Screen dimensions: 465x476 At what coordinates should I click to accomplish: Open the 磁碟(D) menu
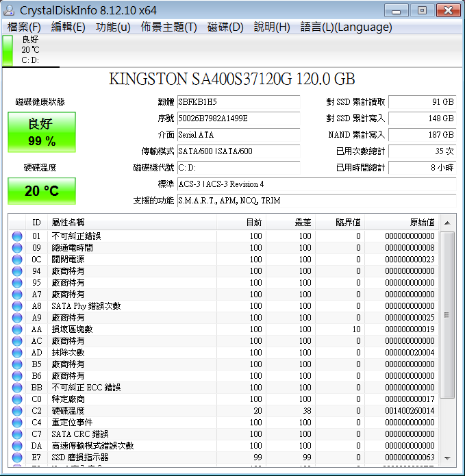(x=225, y=27)
